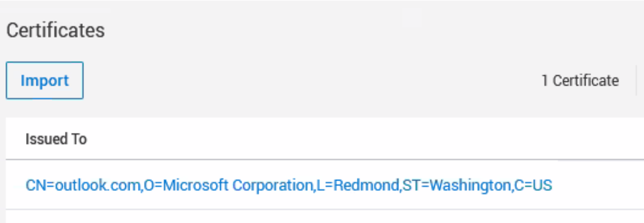View the certificate with C=US
The width and height of the screenshot is (644, 223).
point(289,186)
